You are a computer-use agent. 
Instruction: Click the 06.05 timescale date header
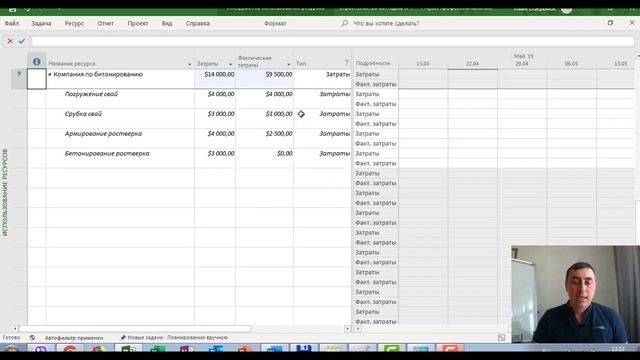point(571,64)
